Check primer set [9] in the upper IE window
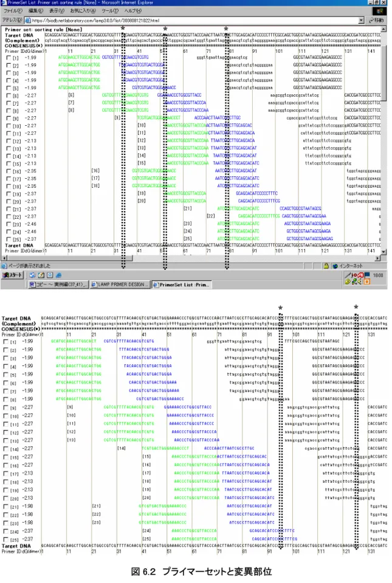The height and width of the screenshot is (583, 392). coord(9,119)
